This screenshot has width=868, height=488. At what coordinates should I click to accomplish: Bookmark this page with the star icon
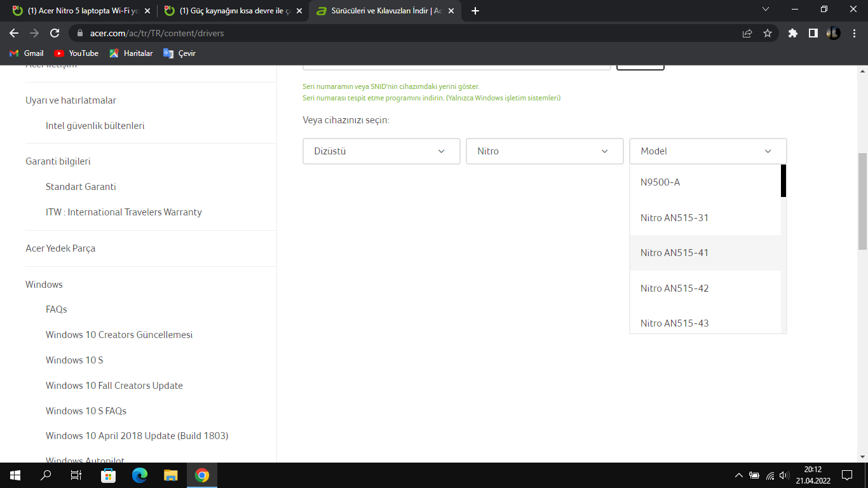(x=768, y=33)
